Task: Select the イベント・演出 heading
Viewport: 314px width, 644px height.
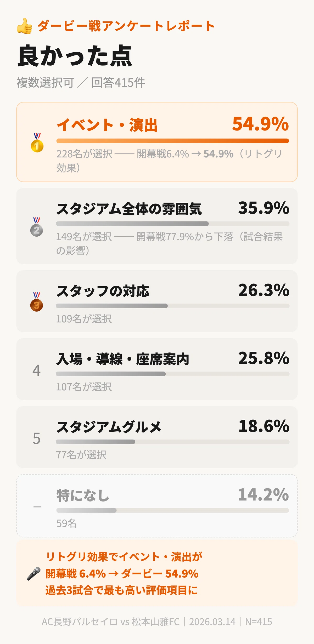Action: coord(107,125)
